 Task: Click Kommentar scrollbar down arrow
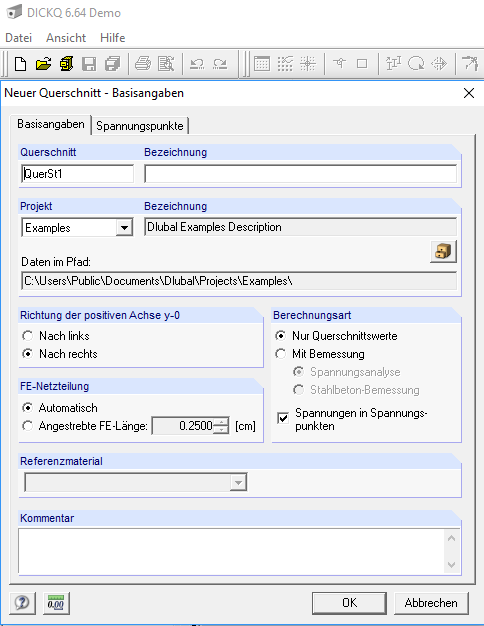click(452, 565)
